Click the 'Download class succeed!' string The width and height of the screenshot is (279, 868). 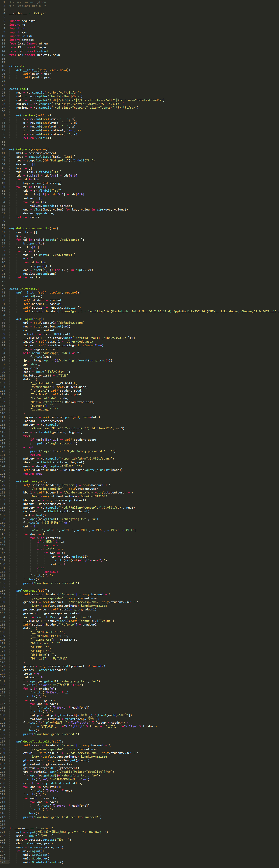pos(56,583)
